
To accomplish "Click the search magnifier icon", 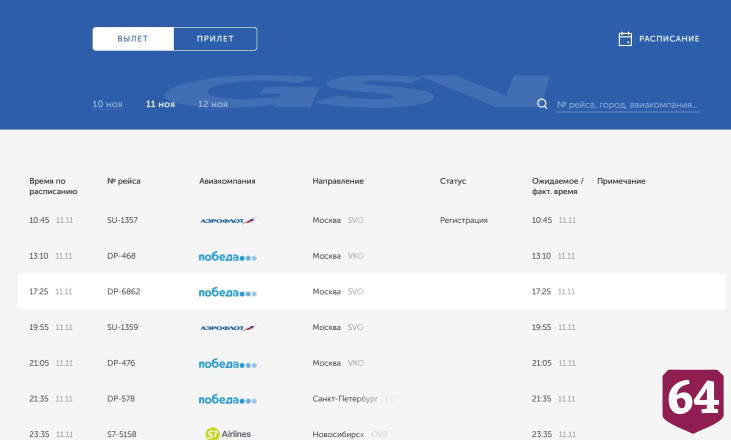I will click(x=542, y=104).
